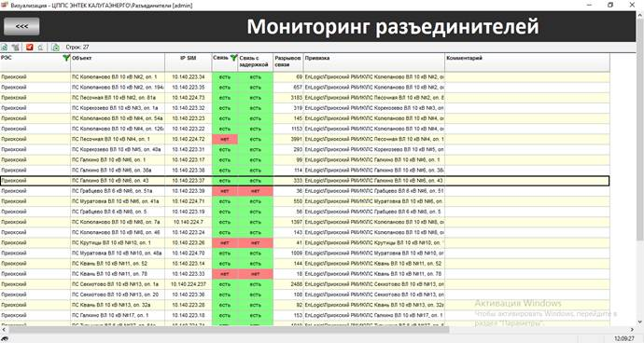
Task: Click the green refresh icon in toolbar
Action: (x=4, y=48)
